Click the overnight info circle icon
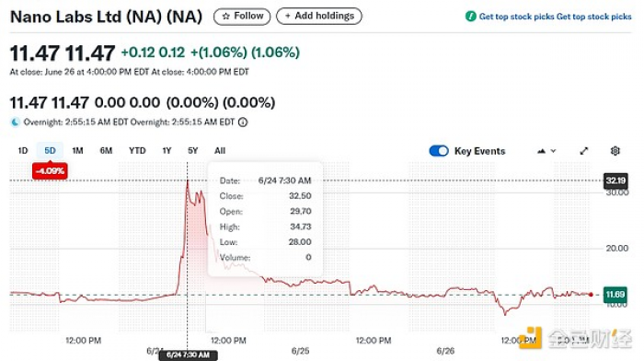Viewport: 644px width, 361px height. (243, 122)
